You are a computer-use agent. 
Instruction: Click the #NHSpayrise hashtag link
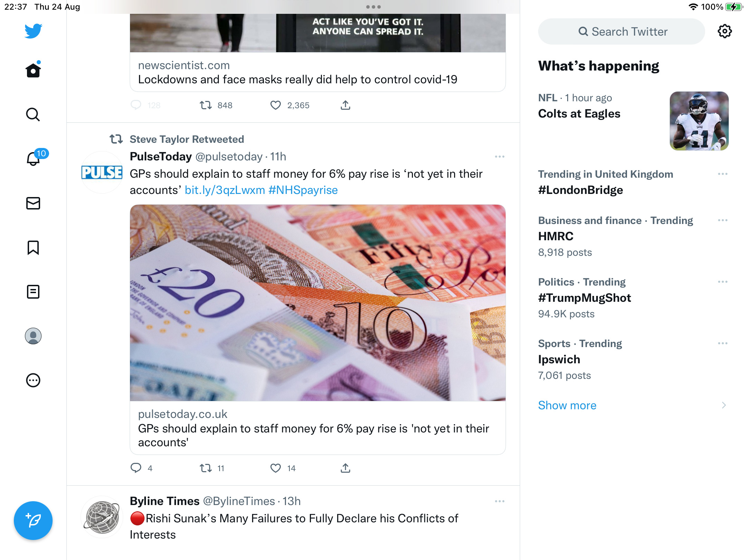coord(303,190)
